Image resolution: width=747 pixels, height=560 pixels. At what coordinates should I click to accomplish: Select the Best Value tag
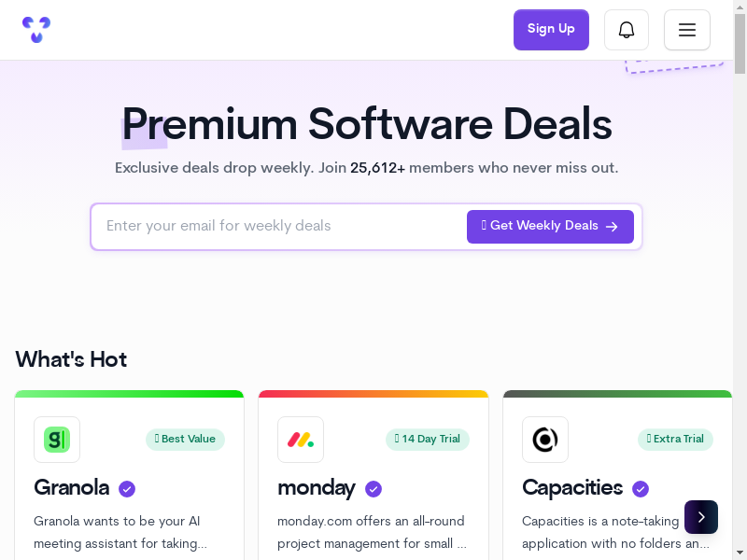tap(185, 440)
